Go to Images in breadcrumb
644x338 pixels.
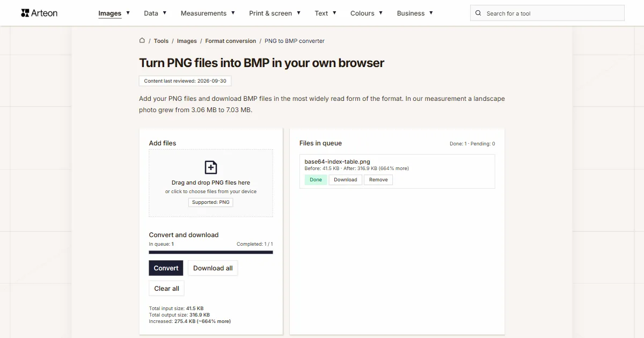(x=187, y=41)
